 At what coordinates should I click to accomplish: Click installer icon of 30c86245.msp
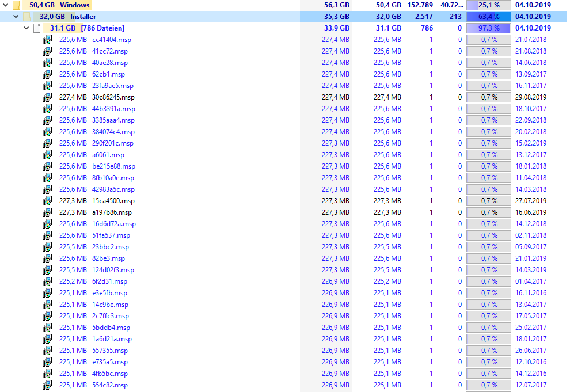pyautogui.click(x=47, y=97)
